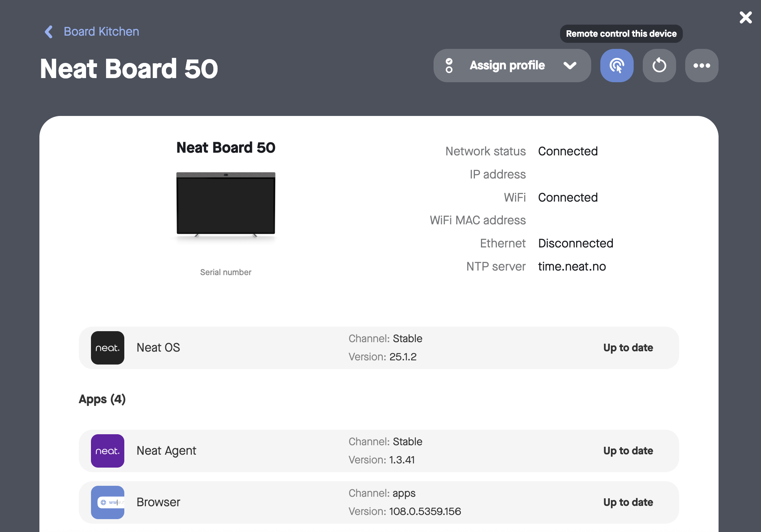
Task: Start remote control of this device
Action: point(617,66)
